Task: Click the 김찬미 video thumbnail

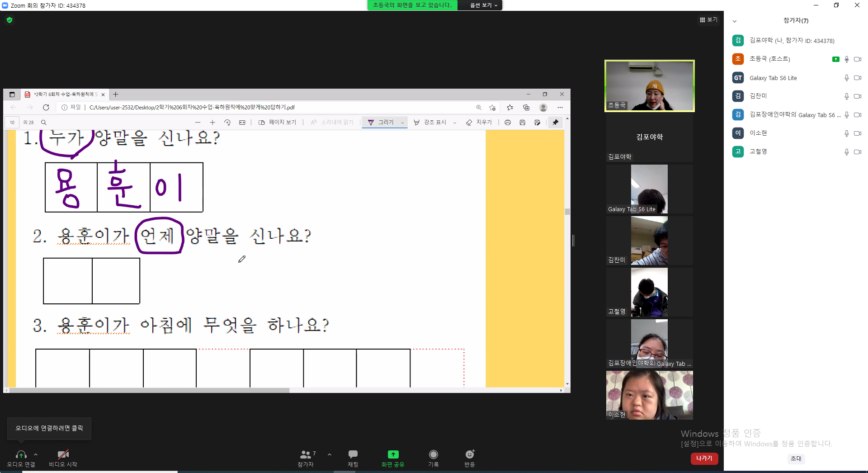Action: [650, 241]
